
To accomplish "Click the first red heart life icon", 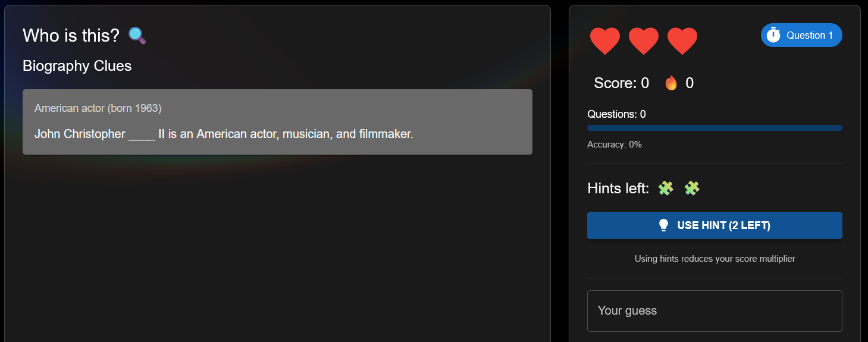I will (605, 41).
